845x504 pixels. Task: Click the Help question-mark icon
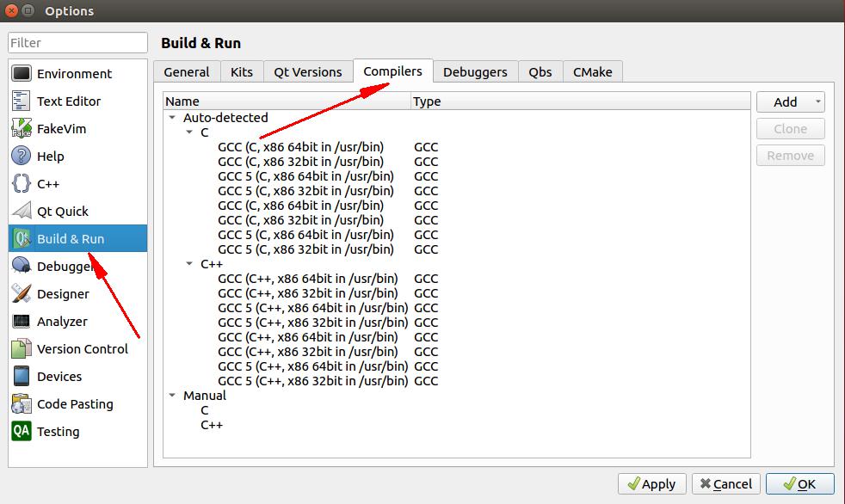(22, 156)
